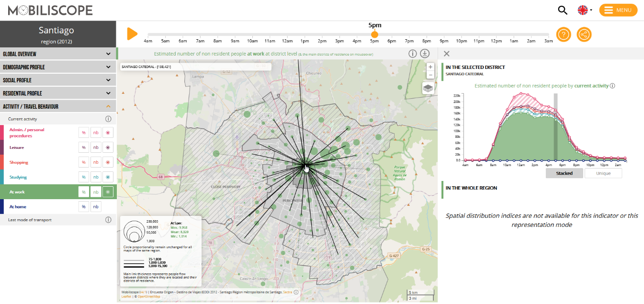Zoom out on the map
Screen dimensions: 644x304
point(430,75)
